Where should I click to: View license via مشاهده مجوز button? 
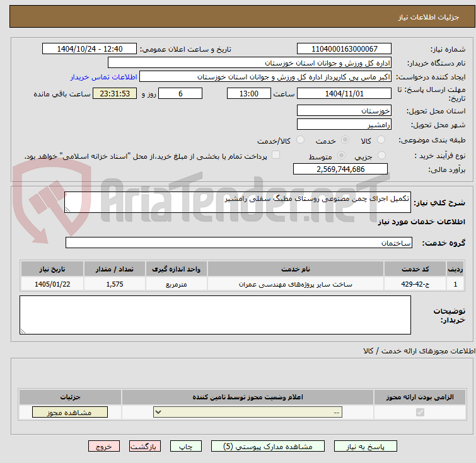coord(70,413)
